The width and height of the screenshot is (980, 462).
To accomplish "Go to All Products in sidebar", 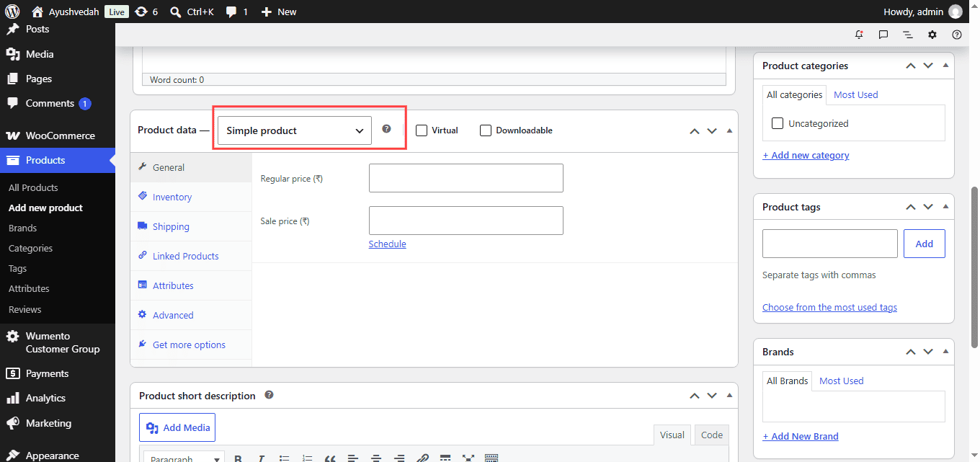I will pyautogui.click(x=33, y=187).
